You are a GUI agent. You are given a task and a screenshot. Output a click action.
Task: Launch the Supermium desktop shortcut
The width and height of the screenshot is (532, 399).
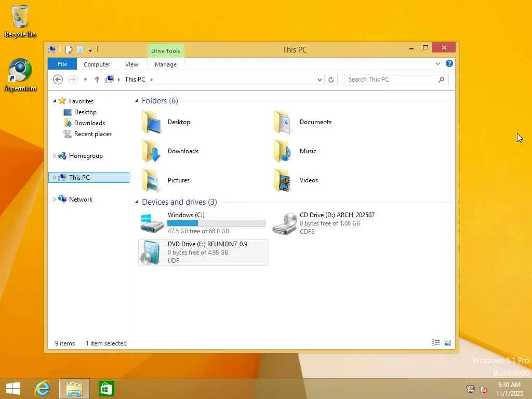click(x=20, y=75)
